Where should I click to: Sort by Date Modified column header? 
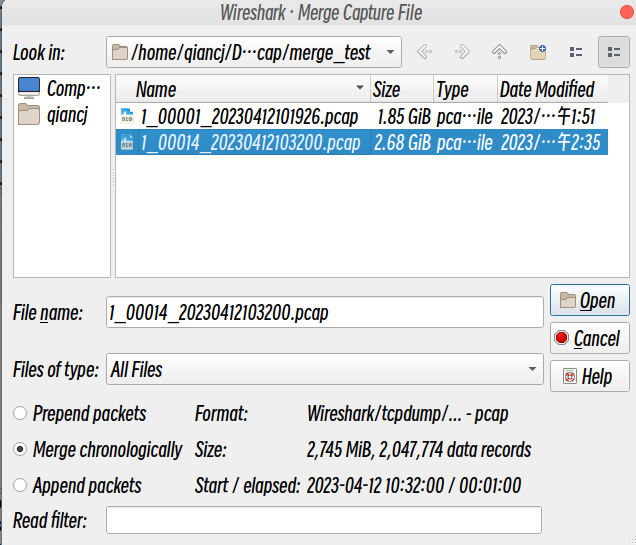(552, 89)
